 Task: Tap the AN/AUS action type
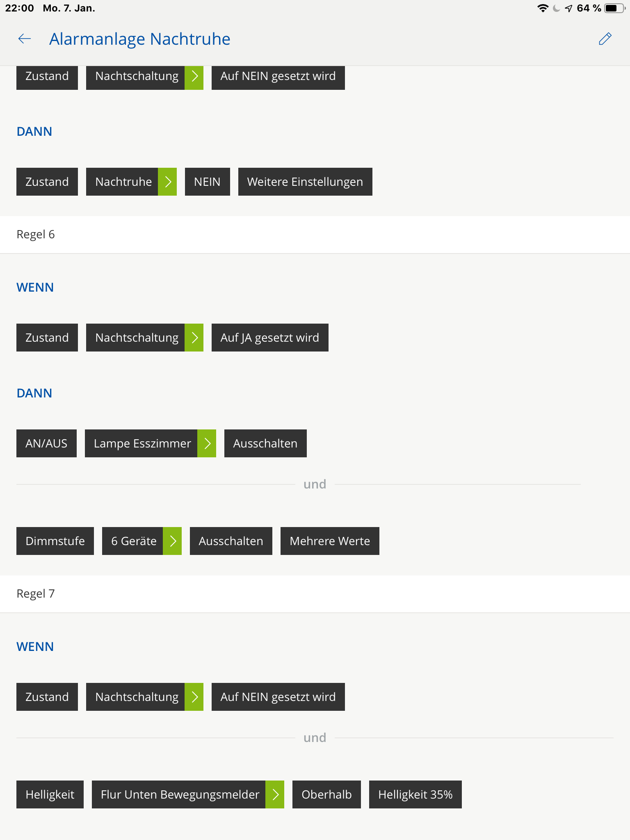[x=46, y=443]
